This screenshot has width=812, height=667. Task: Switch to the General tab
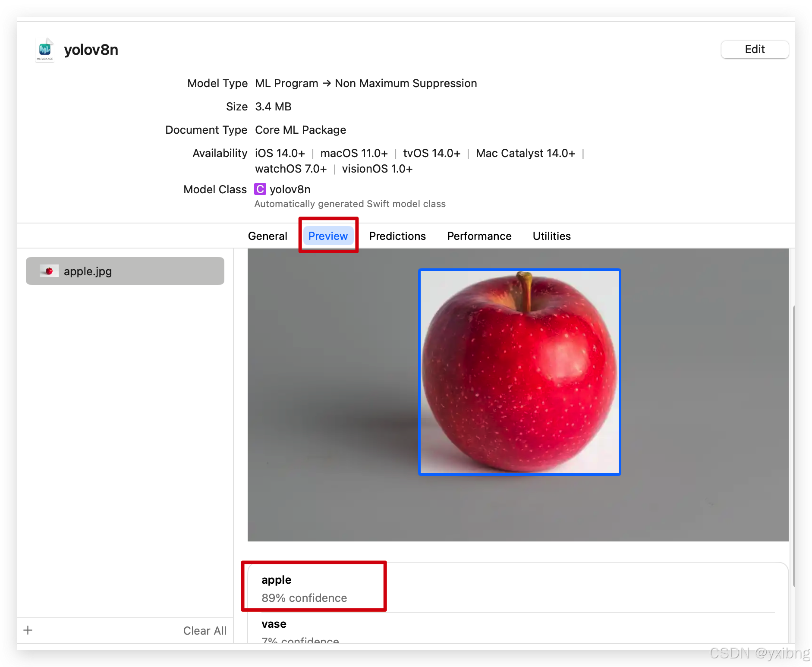click(267, 236)
